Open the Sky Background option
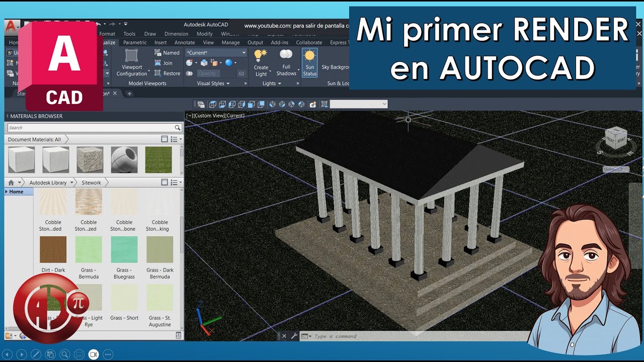 [336, 67]
